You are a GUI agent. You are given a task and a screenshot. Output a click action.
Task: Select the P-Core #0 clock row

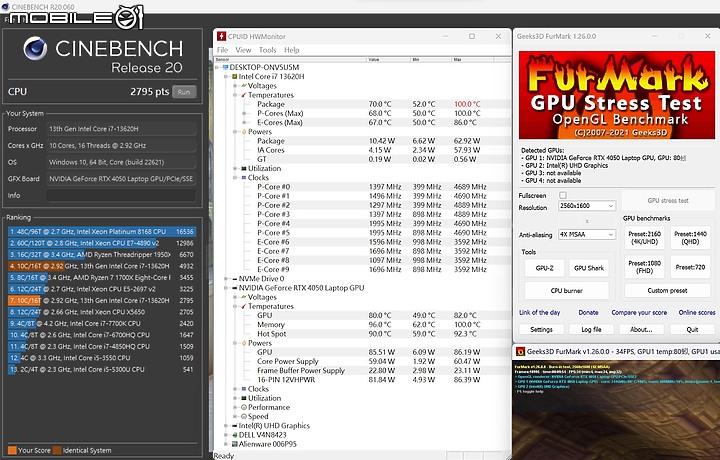(x=363, y=187)
